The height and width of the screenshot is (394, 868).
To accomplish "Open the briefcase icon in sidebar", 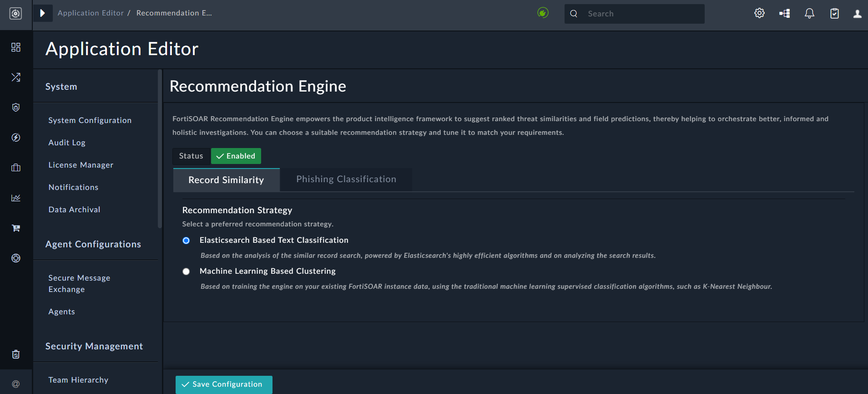I will click(x=16, y=168).
